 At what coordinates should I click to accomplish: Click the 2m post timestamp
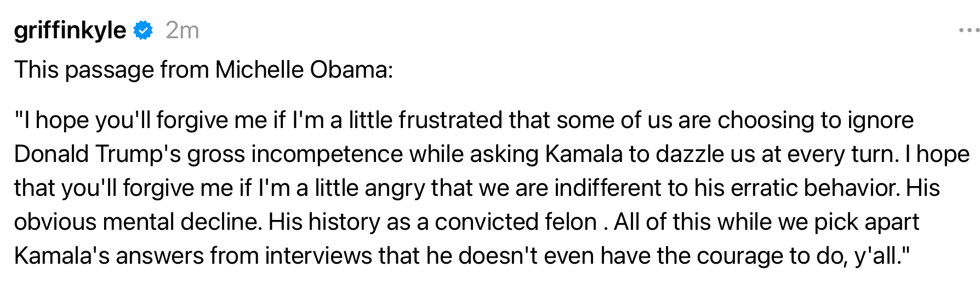coord(183,31)
